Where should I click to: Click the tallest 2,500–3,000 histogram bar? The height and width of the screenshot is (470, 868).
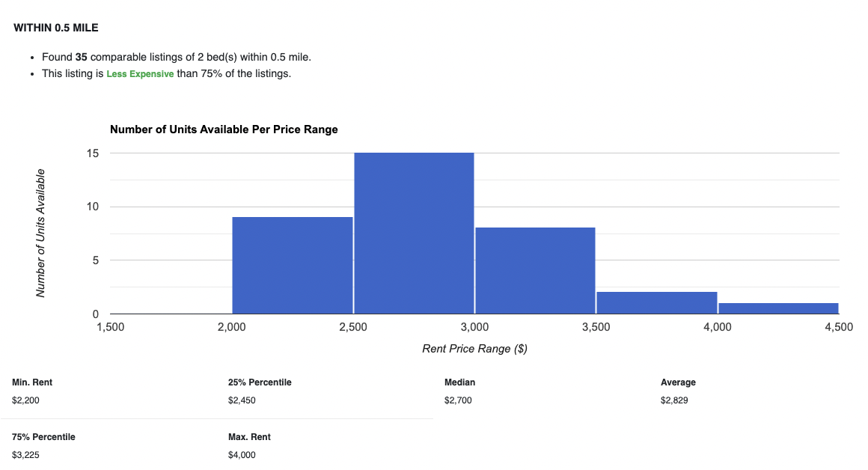tap(414, 233)
